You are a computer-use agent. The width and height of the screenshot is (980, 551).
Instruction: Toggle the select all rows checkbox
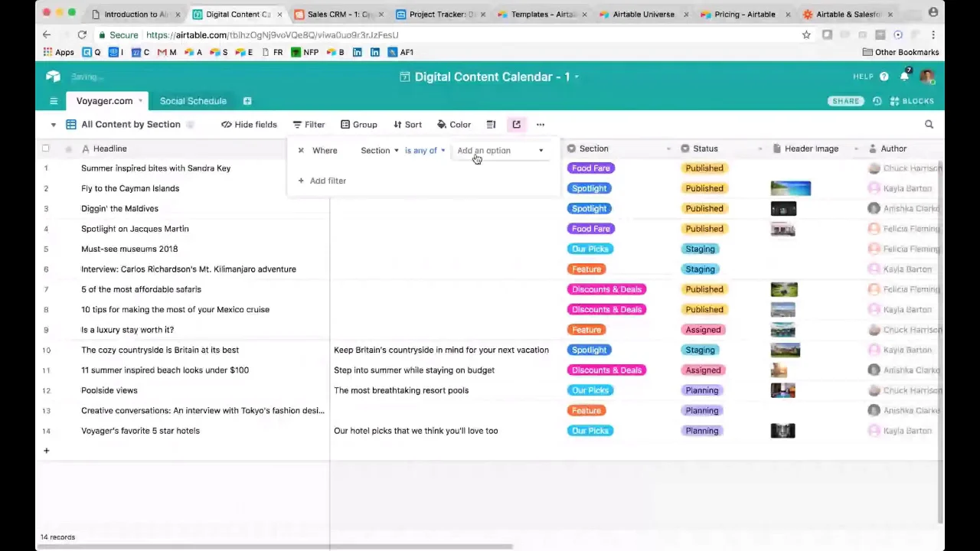coord(46,148)
